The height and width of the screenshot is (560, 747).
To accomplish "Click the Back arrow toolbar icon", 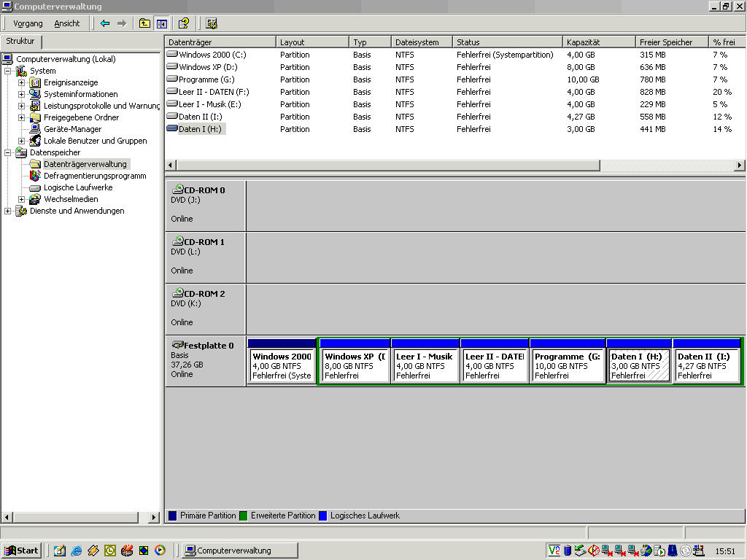I will [105, 23].
